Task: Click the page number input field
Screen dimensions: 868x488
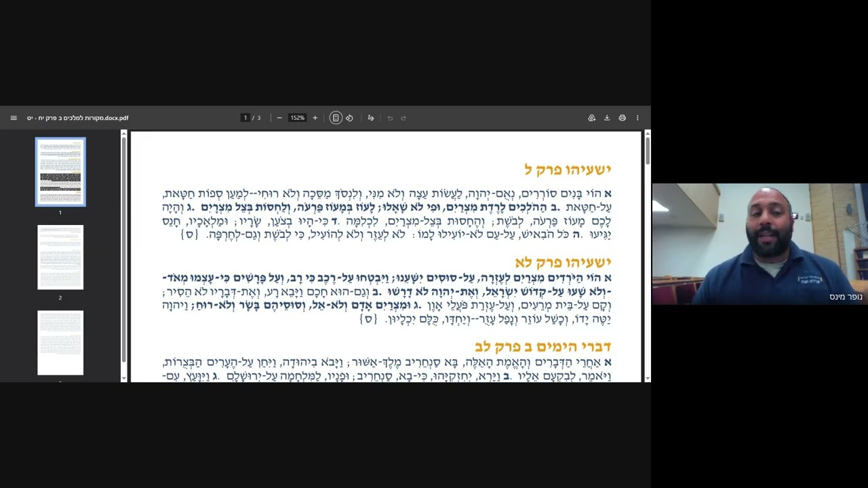Action: pos(245,118)
